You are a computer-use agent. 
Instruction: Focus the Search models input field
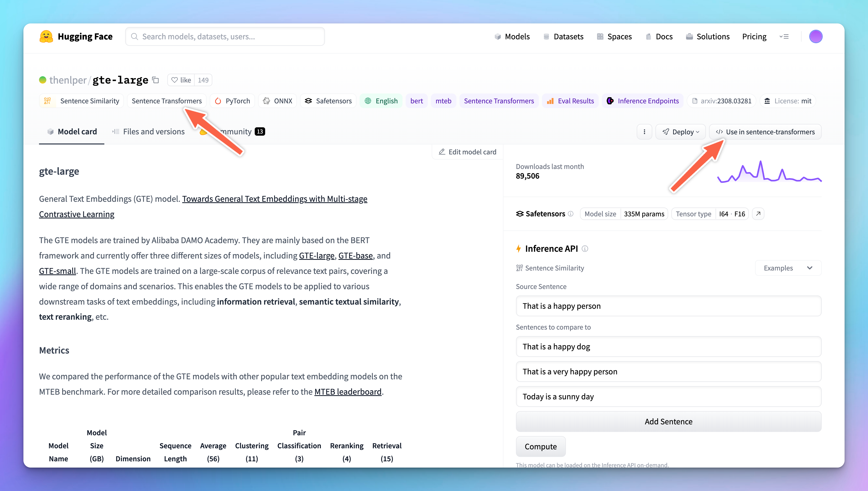tap(225, 36)
